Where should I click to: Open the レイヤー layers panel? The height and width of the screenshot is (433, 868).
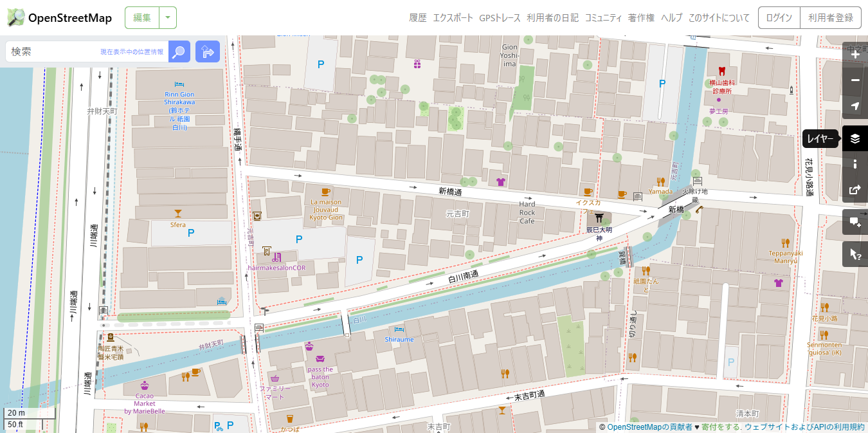tap(855, 138)
